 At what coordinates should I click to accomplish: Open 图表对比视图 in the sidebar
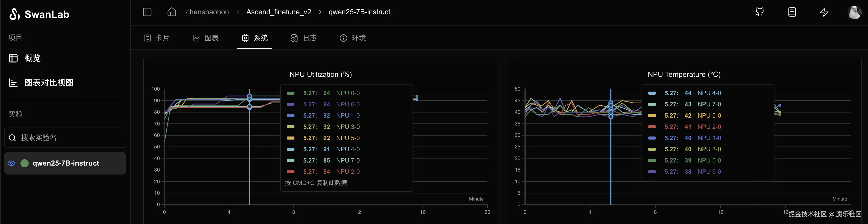(x=65, y=83)
